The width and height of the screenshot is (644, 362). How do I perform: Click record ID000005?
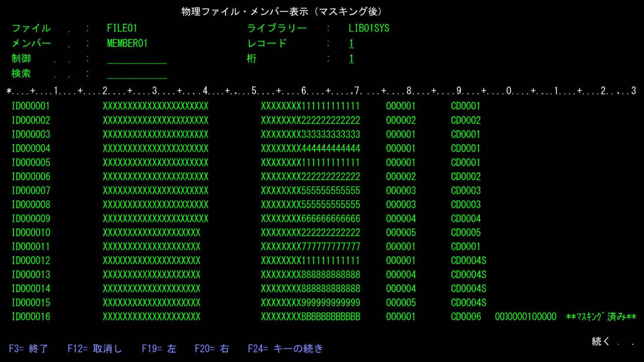coord(31,163)
